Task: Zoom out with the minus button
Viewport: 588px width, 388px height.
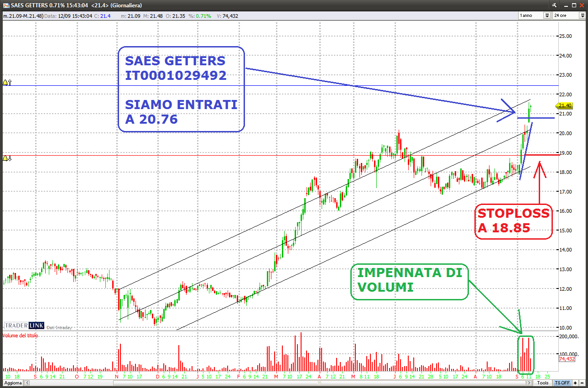Action: [x=582, y=383]
